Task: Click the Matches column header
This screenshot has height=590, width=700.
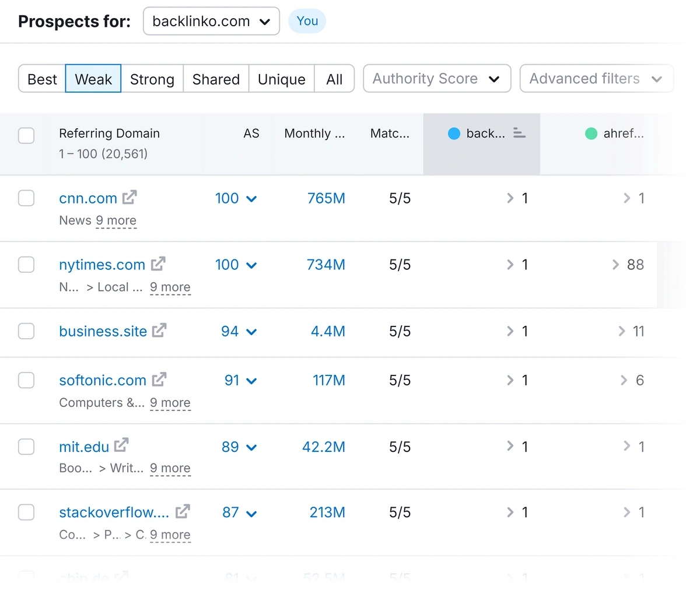Action: 390,134
